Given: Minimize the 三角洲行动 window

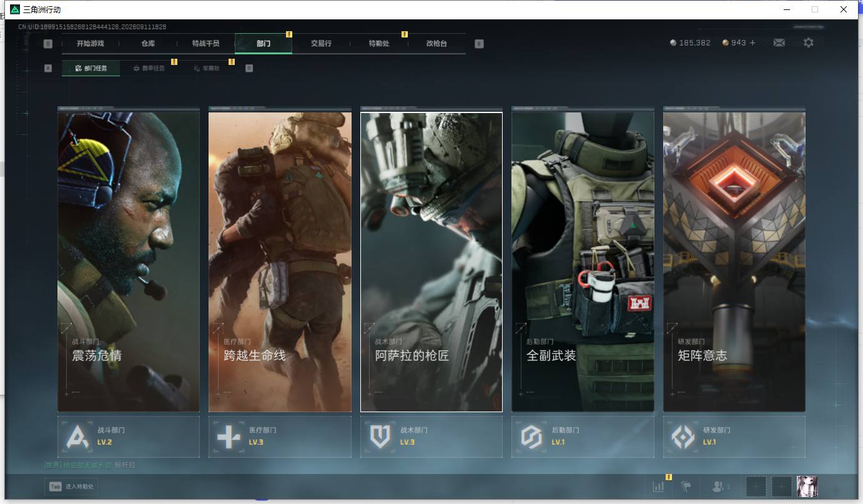Looking at the screenshot, I should tap(786, 9).
